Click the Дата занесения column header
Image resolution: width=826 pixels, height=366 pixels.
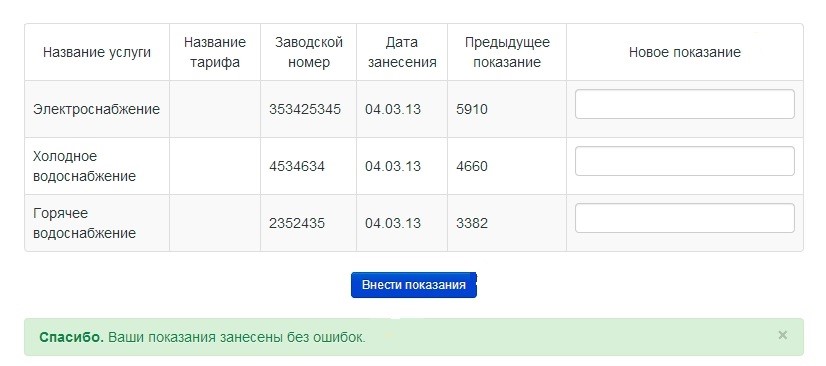click(x=402, y=52)
